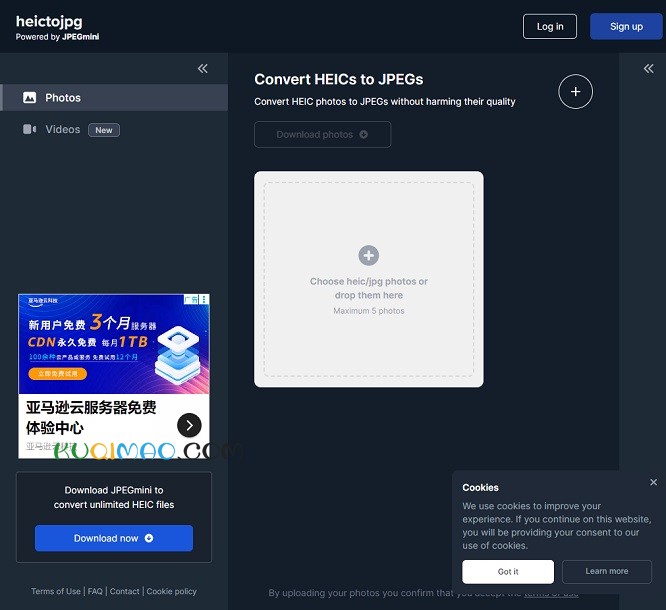Click the plus icon in the drop zone
Screen dimensions: 666x610
click(368, 255)
